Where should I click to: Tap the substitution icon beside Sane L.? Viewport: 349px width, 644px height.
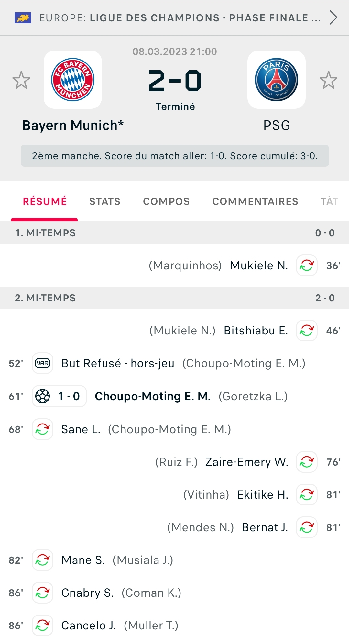pyautogui.click(x=43, y=429)
